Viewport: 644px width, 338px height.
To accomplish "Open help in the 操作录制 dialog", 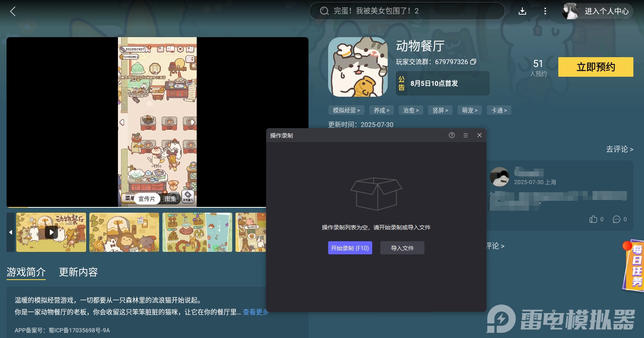I will 452,135.
